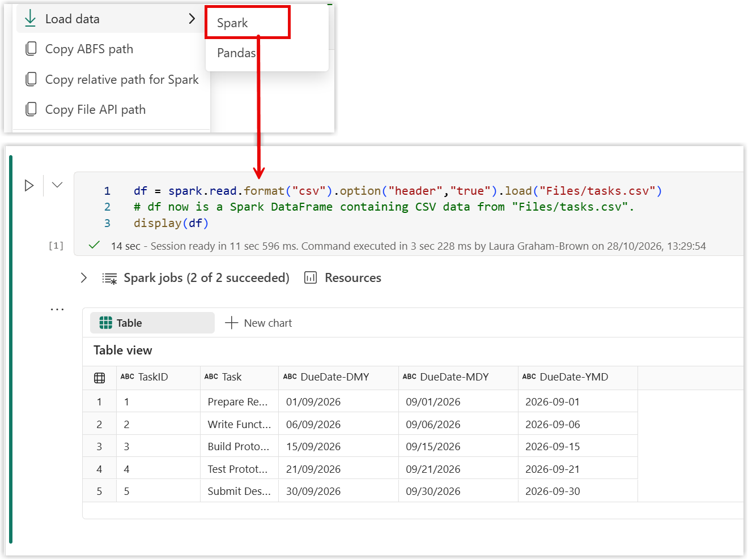
Task: Click inside the code editor on display(df)
Action: pos(171,223)
